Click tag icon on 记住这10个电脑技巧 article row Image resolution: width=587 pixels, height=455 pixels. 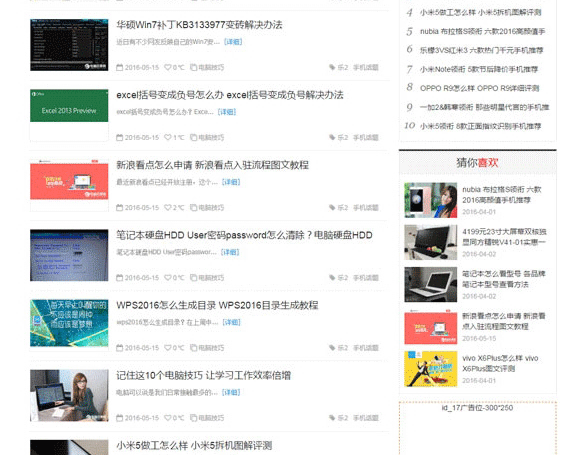(x=332, y=418)
